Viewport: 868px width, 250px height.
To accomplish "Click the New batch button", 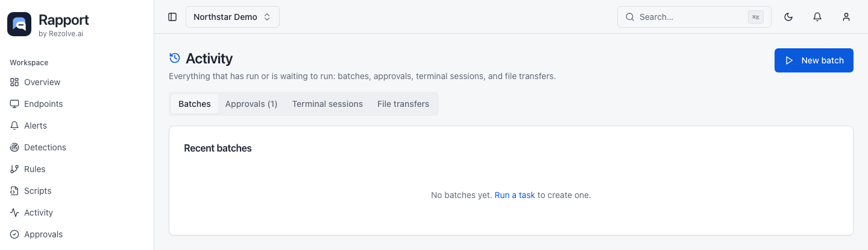I will tap(814, 60).
